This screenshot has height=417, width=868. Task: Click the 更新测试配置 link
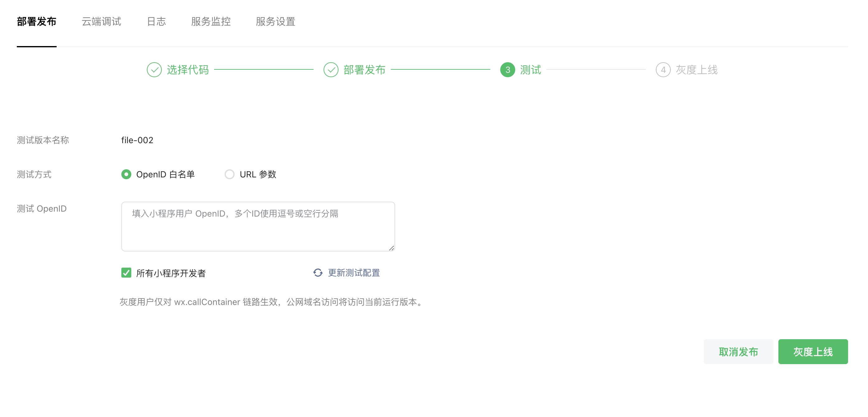354,272
